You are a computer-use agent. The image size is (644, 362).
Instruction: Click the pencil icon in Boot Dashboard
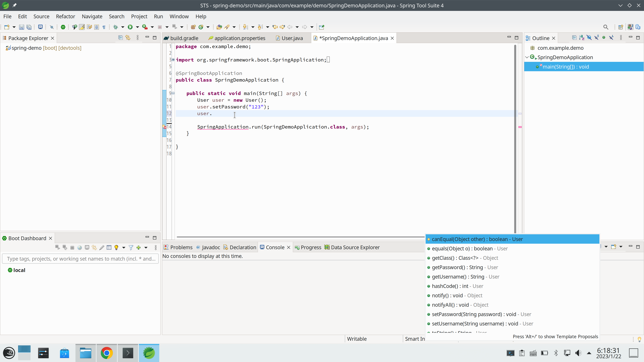[x=102, y=248]
